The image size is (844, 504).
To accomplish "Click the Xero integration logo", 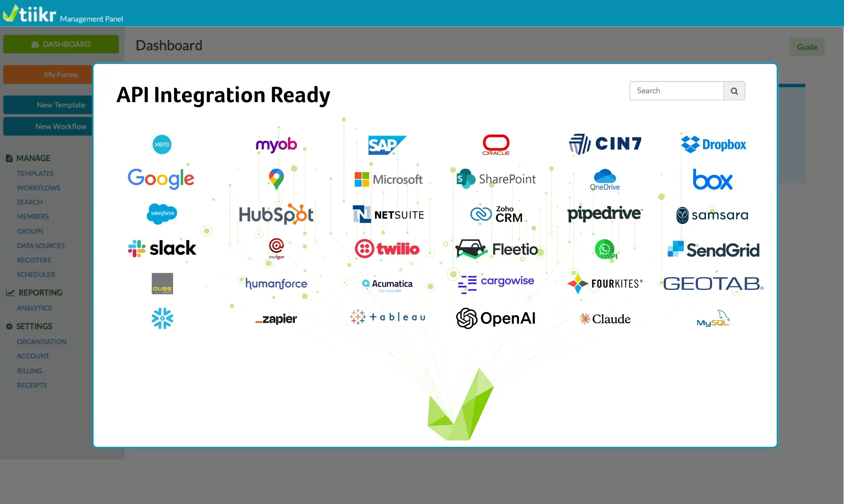I will [x=162, y=145].
